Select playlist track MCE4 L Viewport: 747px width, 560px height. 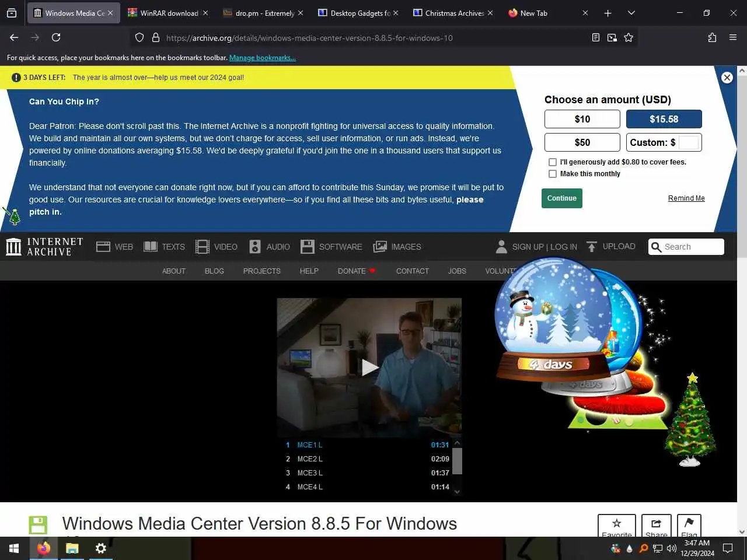[367, 487]
